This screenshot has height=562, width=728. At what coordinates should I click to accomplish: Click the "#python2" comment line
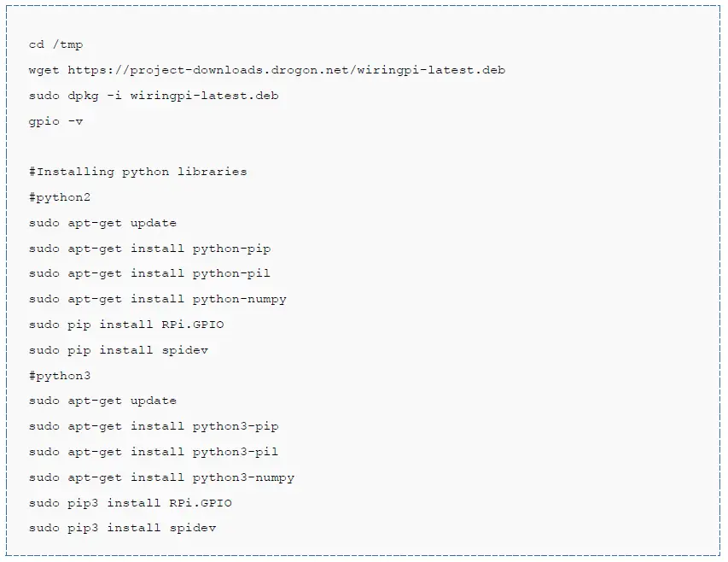tap(60, 197)
